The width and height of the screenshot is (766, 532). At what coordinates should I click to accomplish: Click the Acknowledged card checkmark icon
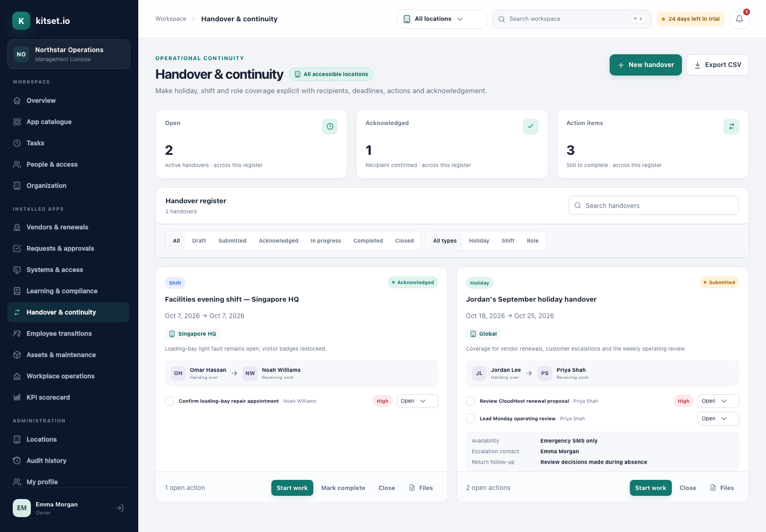(x=531, y=127)
